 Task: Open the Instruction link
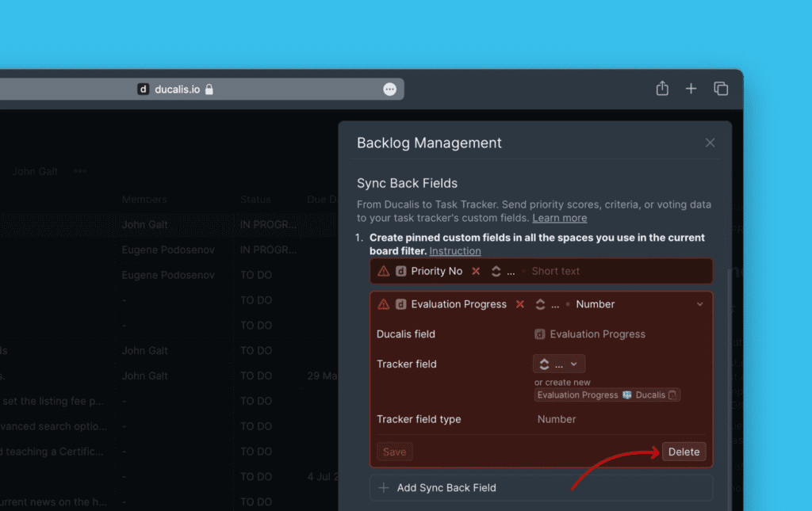click(454, 251)
